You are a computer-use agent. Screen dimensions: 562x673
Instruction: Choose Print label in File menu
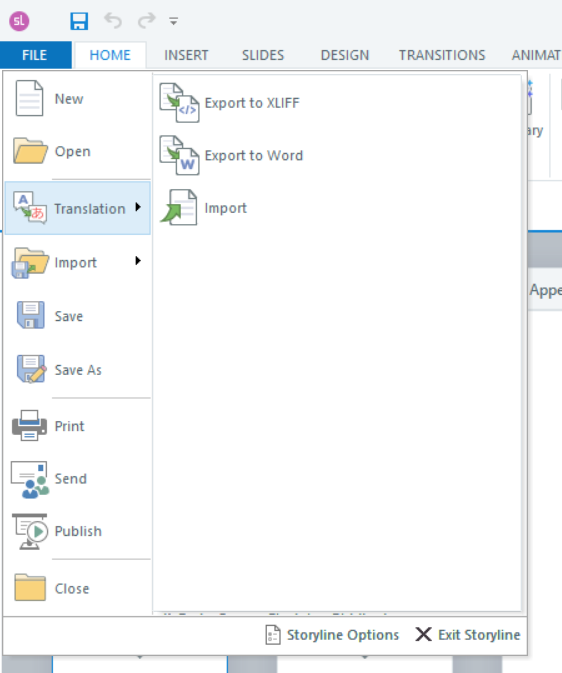point(70,426)
